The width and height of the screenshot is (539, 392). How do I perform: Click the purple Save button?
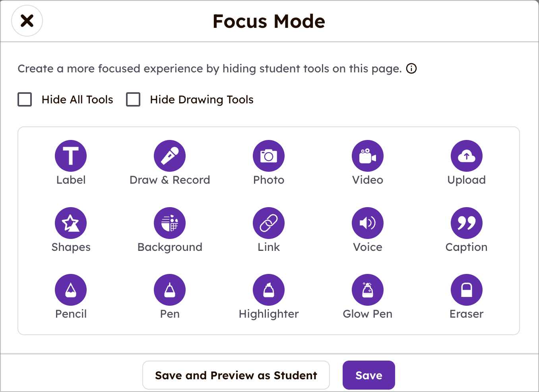[369, 375]
